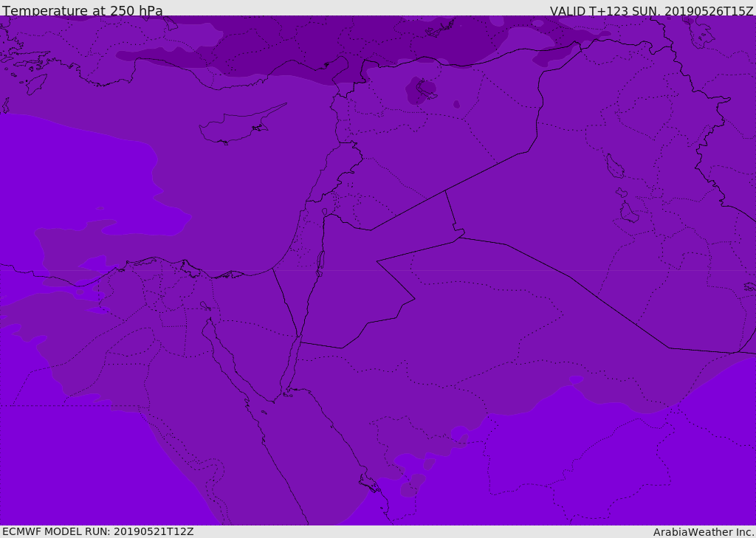Click the 'ECMWF MODEL RUN: 20190521T12Z' footer text
The image size is (756, 538).
[98, 531]
